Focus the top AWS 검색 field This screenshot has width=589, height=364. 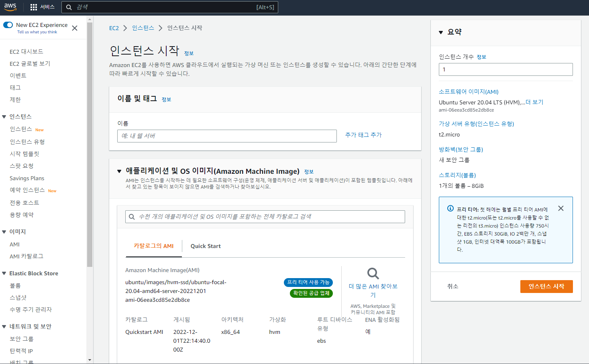coord(170,7)
